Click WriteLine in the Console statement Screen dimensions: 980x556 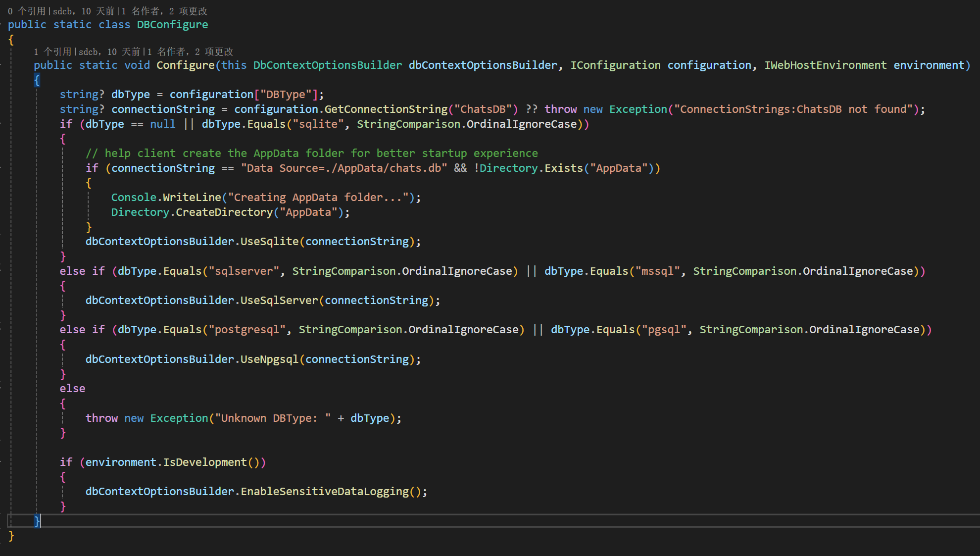coord(192,198)
